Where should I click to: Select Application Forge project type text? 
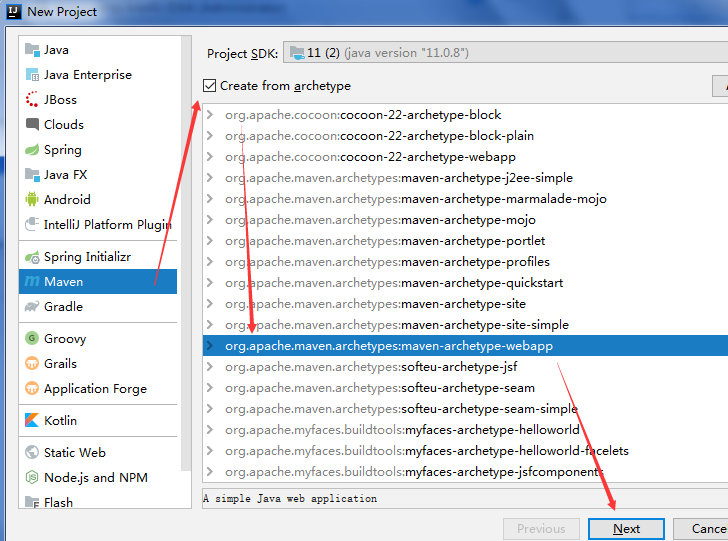click(95, 389)
